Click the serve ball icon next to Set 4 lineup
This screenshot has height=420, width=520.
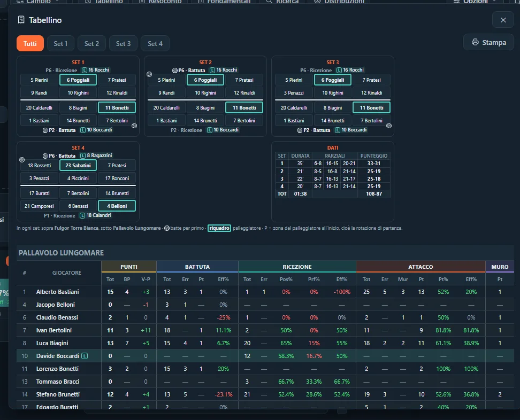click(22, 160)
